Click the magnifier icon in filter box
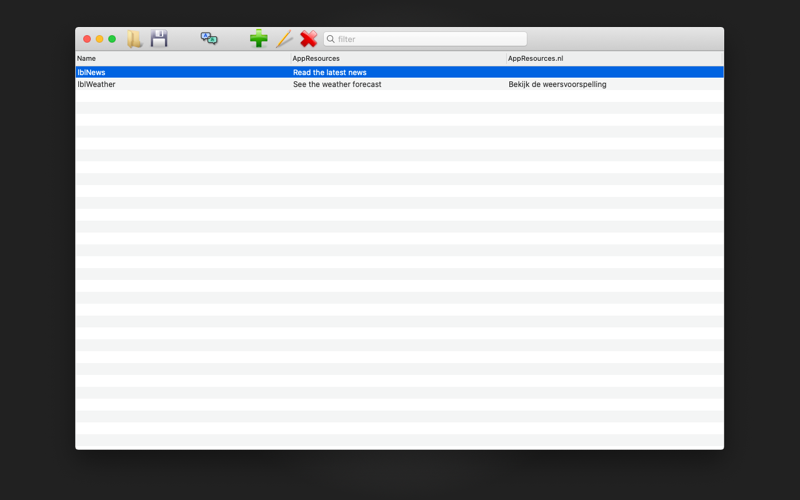Screen dimensions: 800x500 coord(331,39)
